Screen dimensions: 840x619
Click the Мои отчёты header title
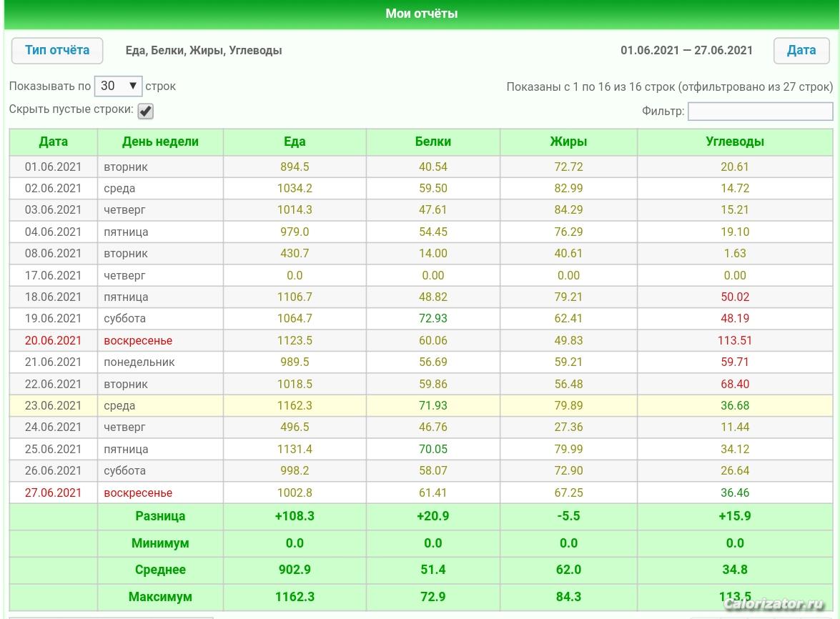[x=421, y=14]
